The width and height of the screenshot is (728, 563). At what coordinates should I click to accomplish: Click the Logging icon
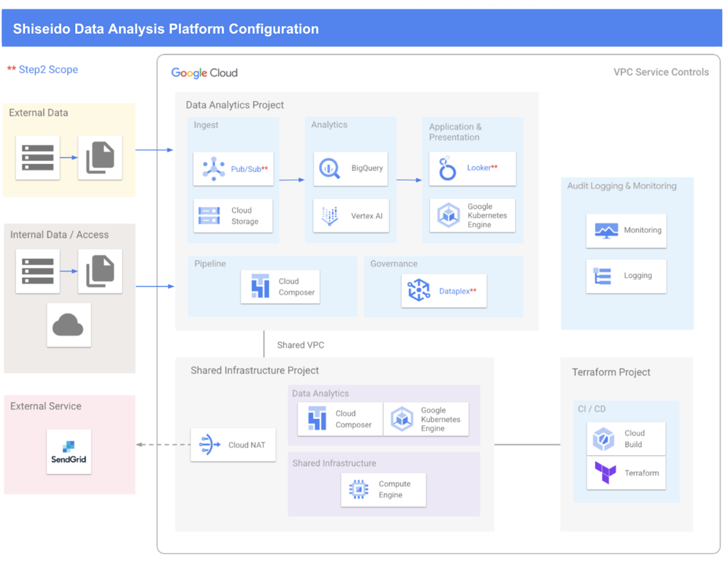pos(602,276)
